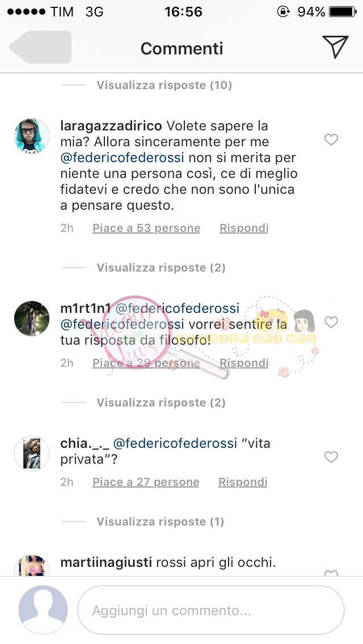Tap the direct message paper plane icon
This screenshot has height=644, width=363.
click(335, 46)
